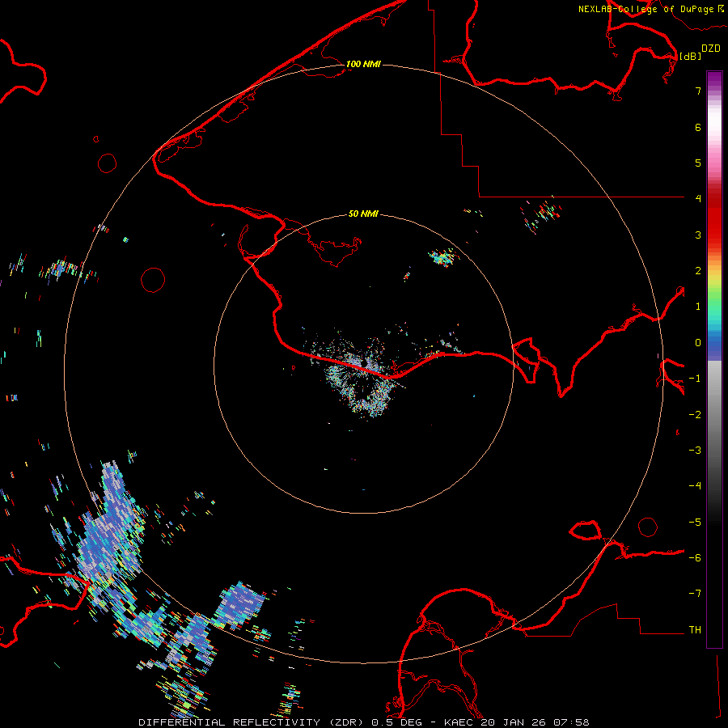This screenshot has height=728, width=728.
Task: Click the 0 value on color scale
Action: point(698,343)
